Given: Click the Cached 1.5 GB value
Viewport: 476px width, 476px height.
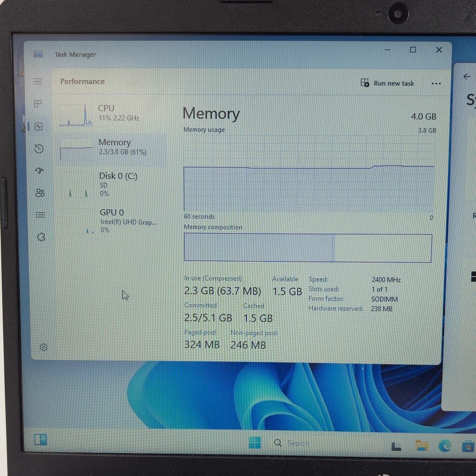Looking at the screenshot, I should click(258, 318).
